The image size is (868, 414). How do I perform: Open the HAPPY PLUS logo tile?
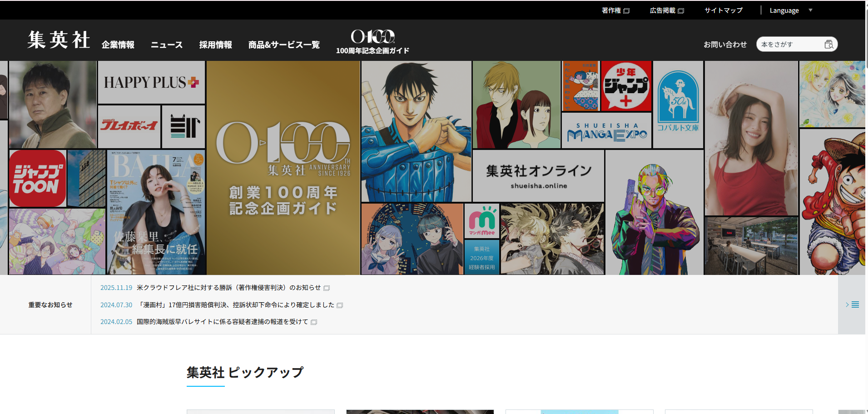tap(152, 82)
